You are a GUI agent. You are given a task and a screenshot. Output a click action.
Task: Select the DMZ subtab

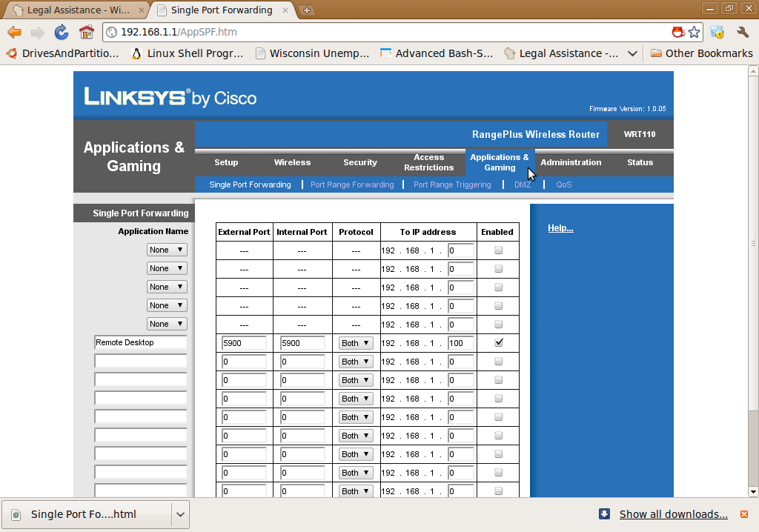click(523, 184)
